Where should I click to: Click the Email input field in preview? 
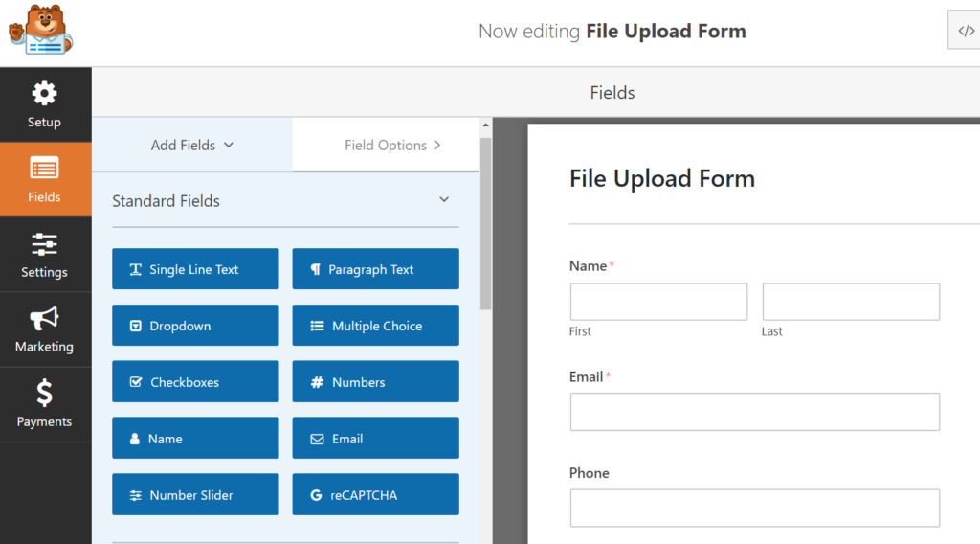(x=754, y=412)
